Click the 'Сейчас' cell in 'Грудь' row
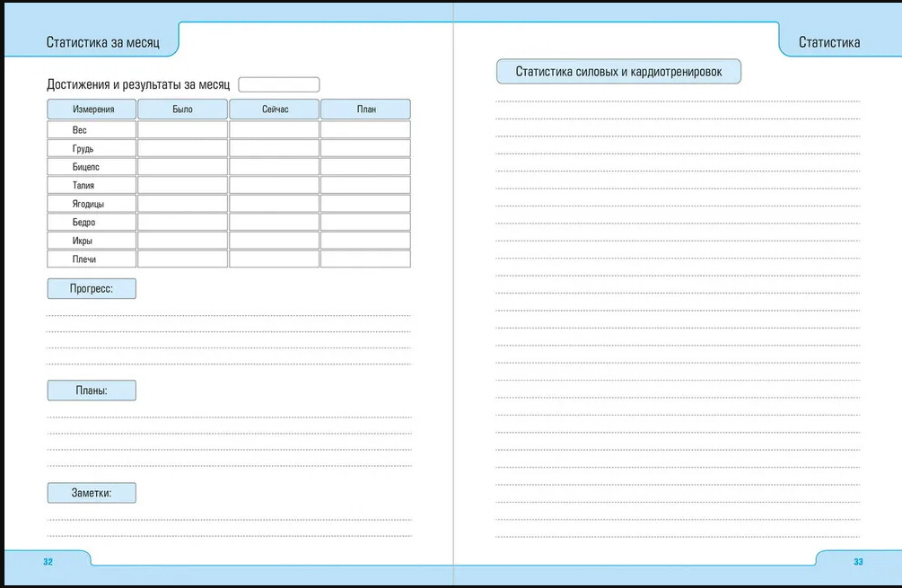 coord(274,149)
